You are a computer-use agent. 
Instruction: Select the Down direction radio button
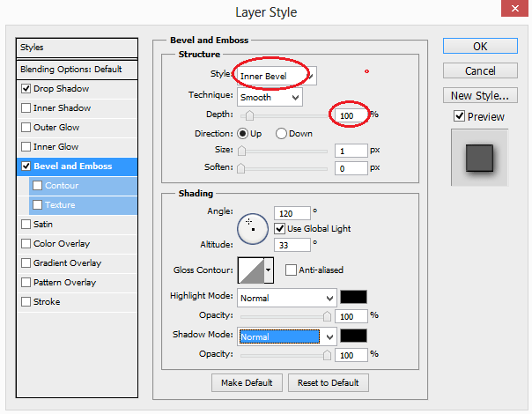tap(281, 134)
